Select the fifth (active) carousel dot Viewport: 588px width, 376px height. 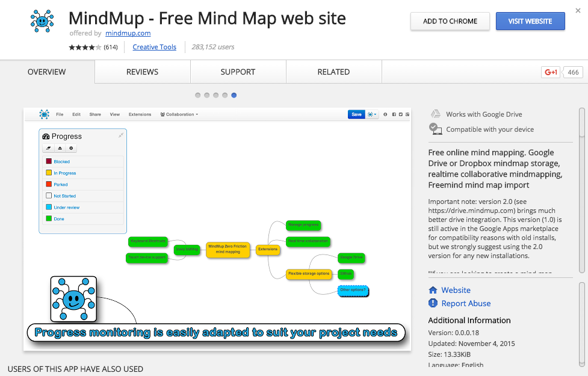point(234,95)
